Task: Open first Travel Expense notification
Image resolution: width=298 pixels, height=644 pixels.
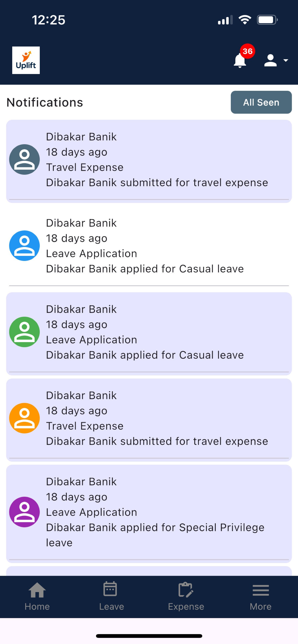Action: (x=149, y=161)
